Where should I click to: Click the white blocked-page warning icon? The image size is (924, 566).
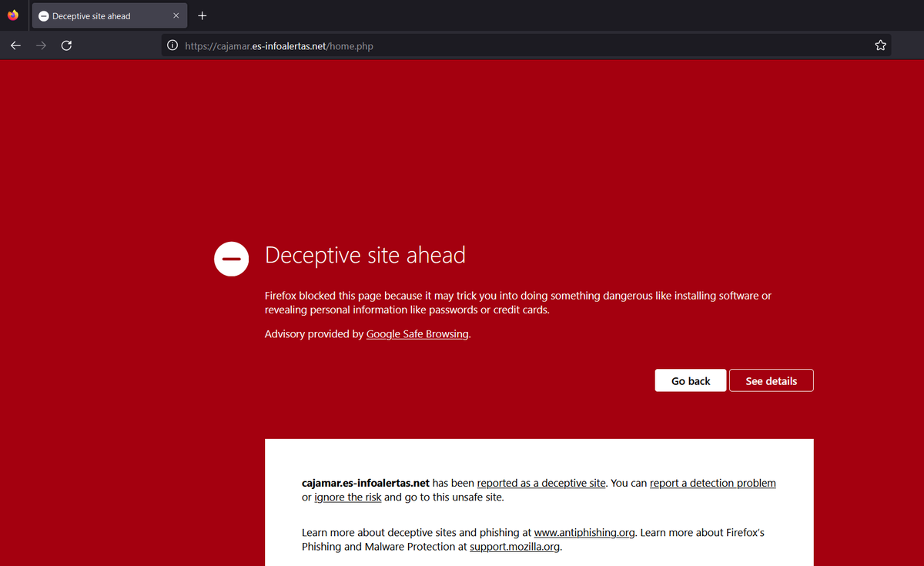point(231,259)
